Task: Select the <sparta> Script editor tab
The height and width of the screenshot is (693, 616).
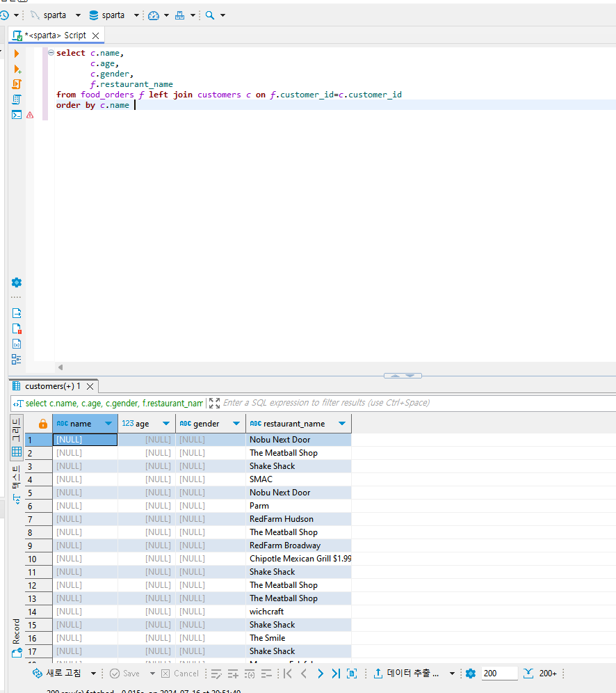Action: pos(55,35)
